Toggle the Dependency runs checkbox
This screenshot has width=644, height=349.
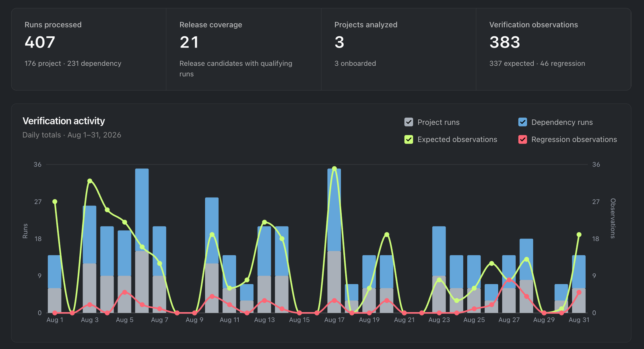(x=522, y=122)
